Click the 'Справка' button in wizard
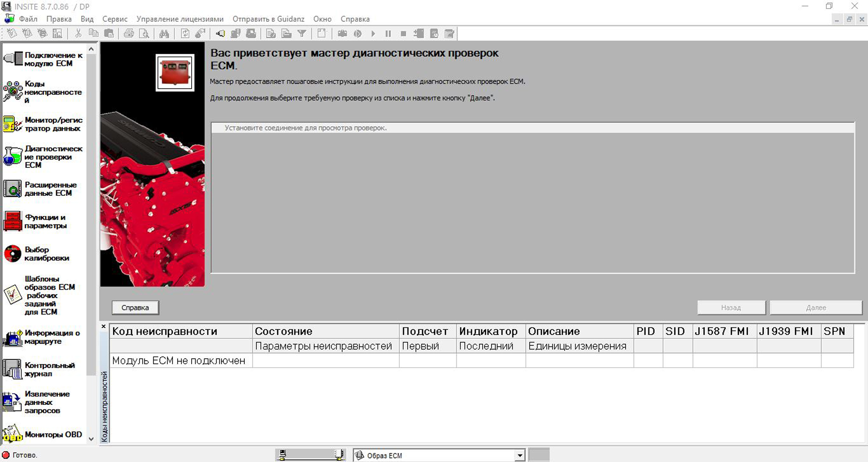 (x=135, y=308)
